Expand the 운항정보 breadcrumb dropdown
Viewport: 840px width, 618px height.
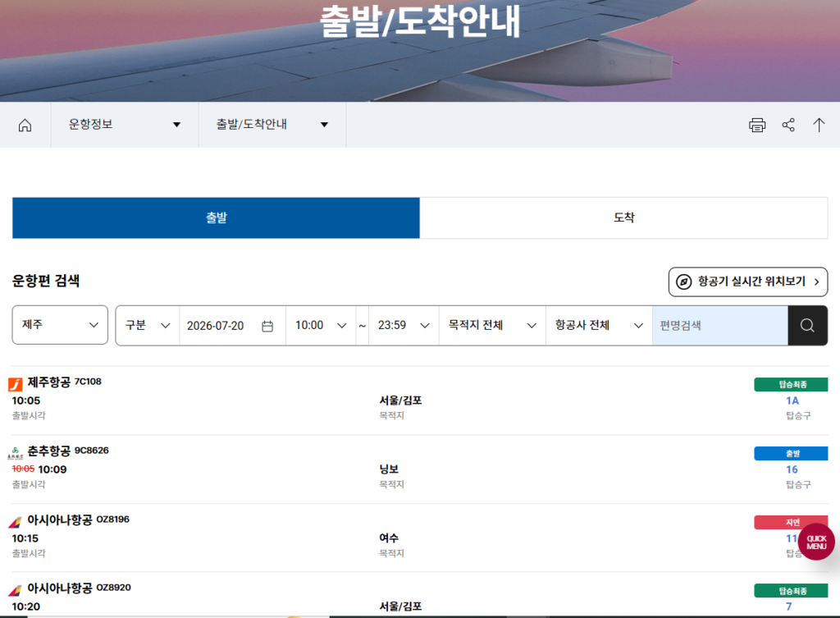point(125,125)
